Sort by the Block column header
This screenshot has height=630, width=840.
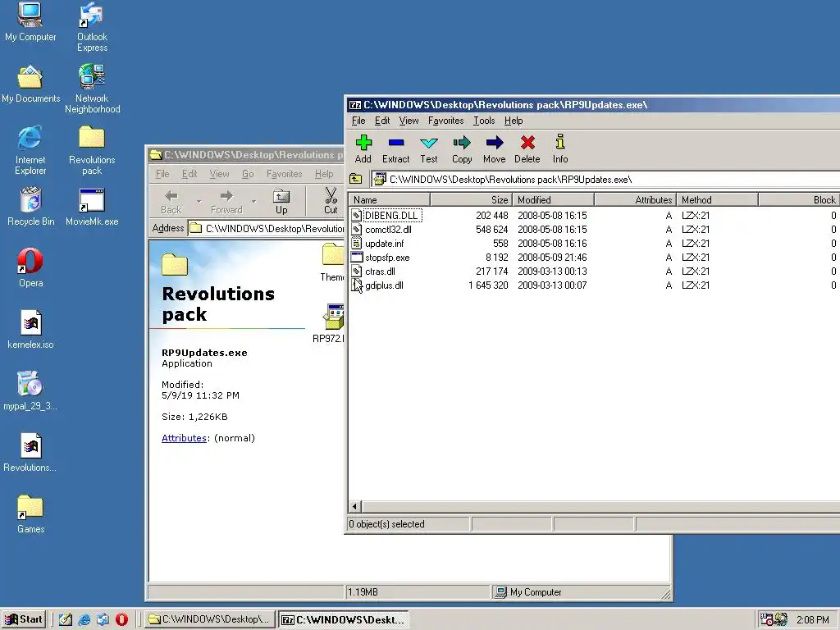click(x=799, y=200)
